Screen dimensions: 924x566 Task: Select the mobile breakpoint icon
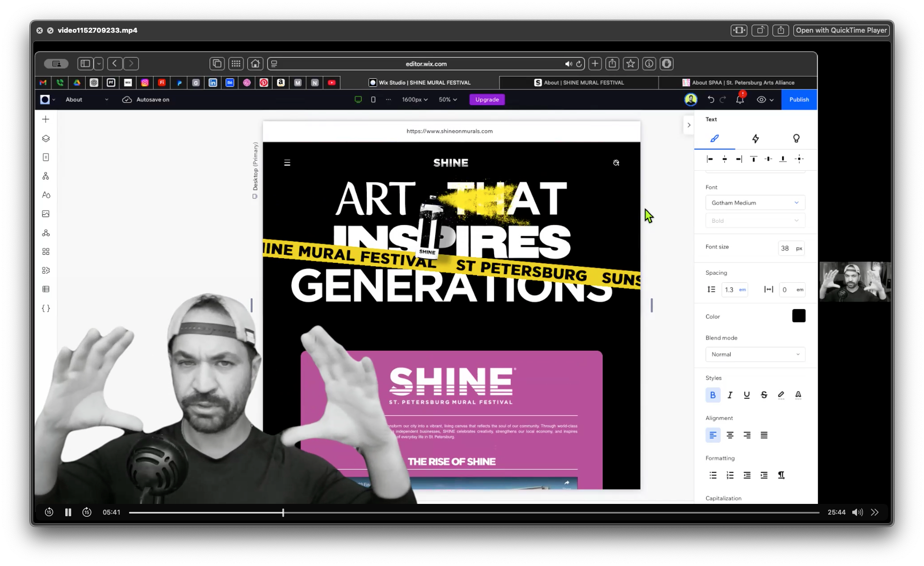tap(373, 100)
